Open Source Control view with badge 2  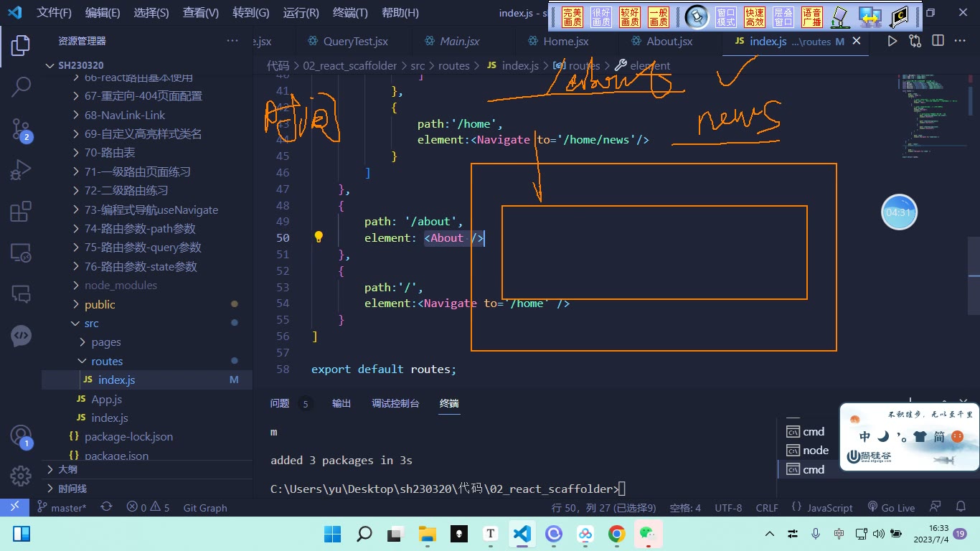[x=21, y=130]
